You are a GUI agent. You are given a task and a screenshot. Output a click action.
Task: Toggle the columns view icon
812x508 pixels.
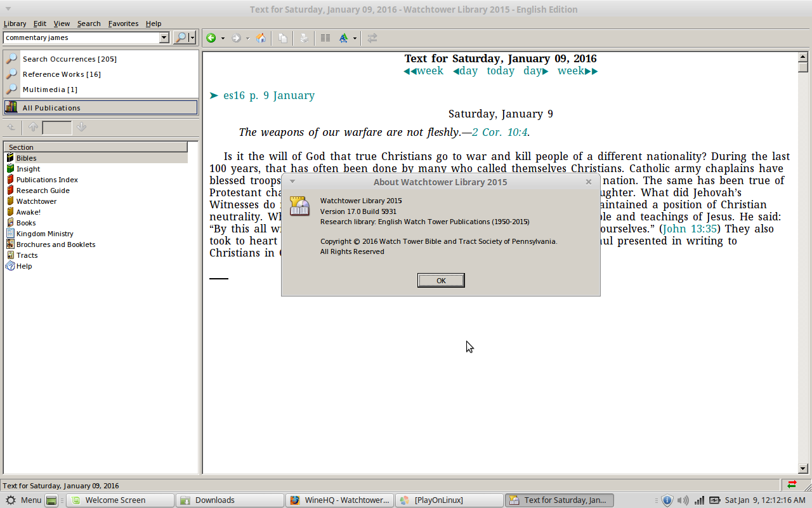[325, 38]
